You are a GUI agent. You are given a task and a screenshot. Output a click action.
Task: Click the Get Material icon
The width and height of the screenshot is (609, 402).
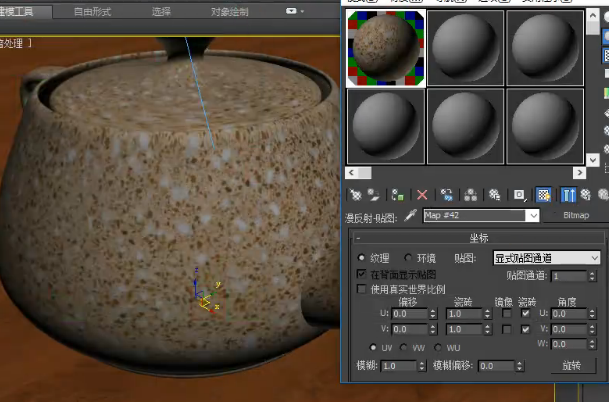click(x=355, y=195)
